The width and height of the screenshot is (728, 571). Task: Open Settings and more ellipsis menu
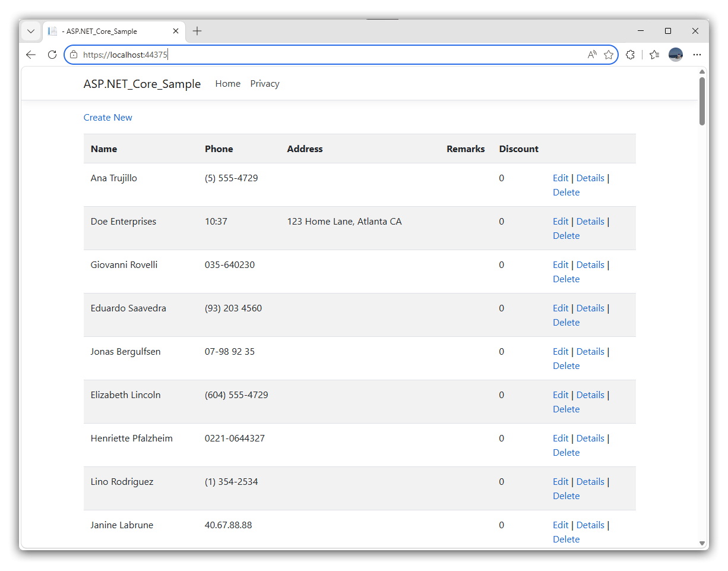point(697,55)
